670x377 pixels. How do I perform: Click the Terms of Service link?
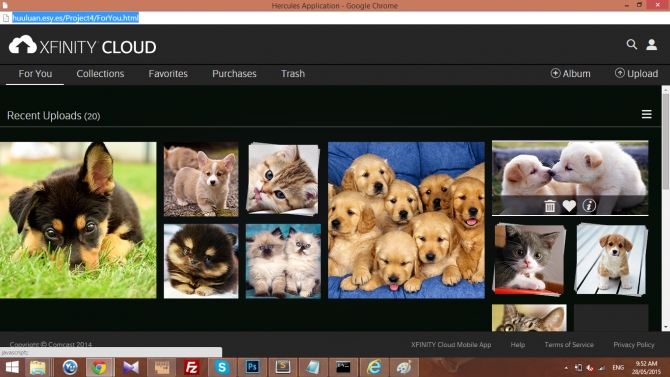(569, 345)
